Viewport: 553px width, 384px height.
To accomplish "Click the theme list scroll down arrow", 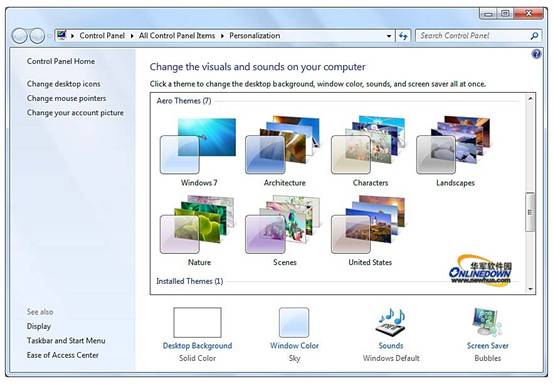I will point(530,289).
